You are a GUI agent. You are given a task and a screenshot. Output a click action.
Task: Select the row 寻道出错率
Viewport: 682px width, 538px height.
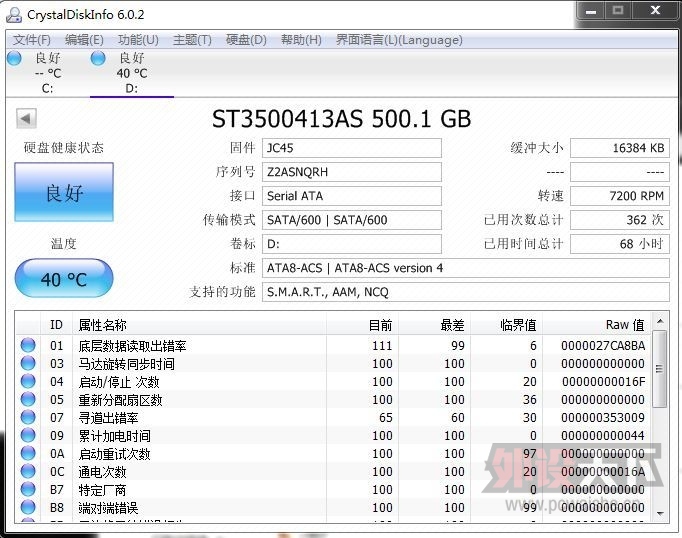point(334,417)
